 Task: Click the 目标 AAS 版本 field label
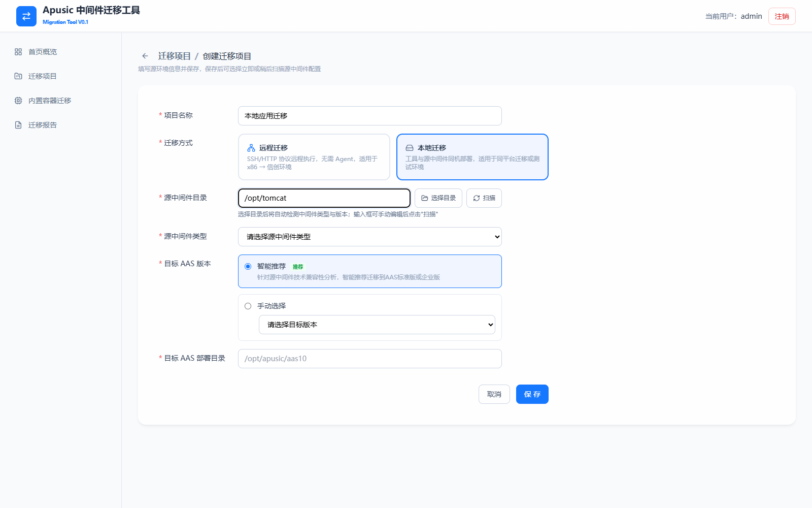click(188, 264)
